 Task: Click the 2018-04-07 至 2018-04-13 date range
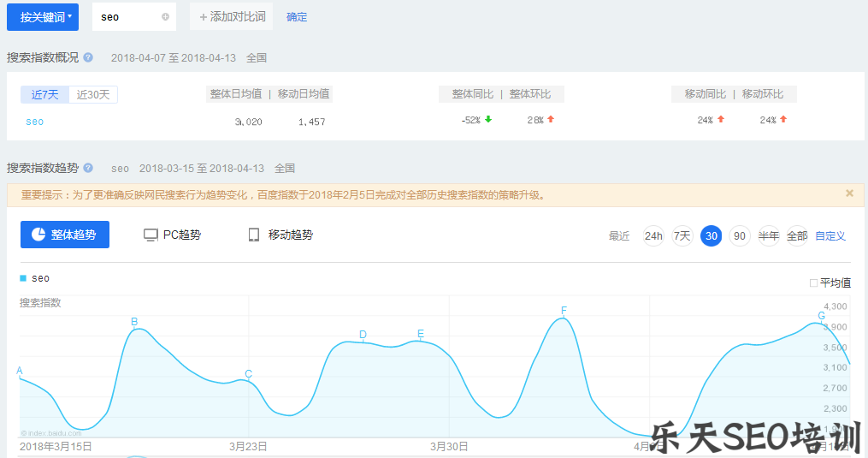click(x=174, y=57)
